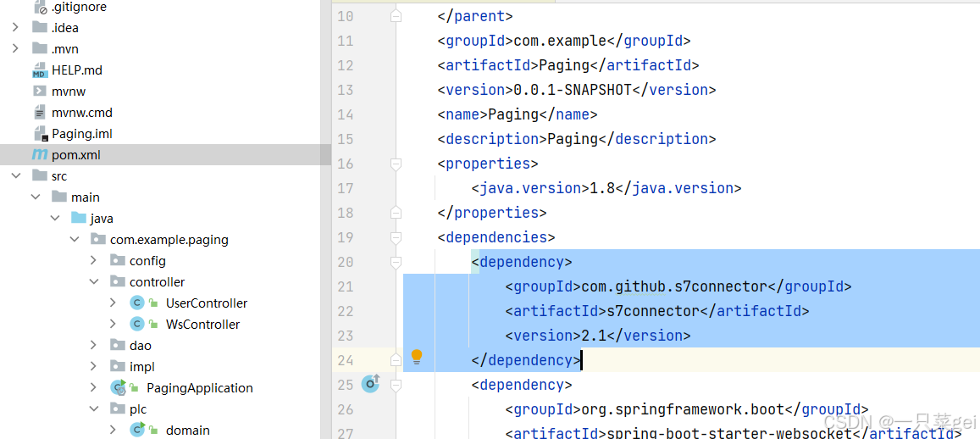Select the .gitignore file

(x=79, y=8)
